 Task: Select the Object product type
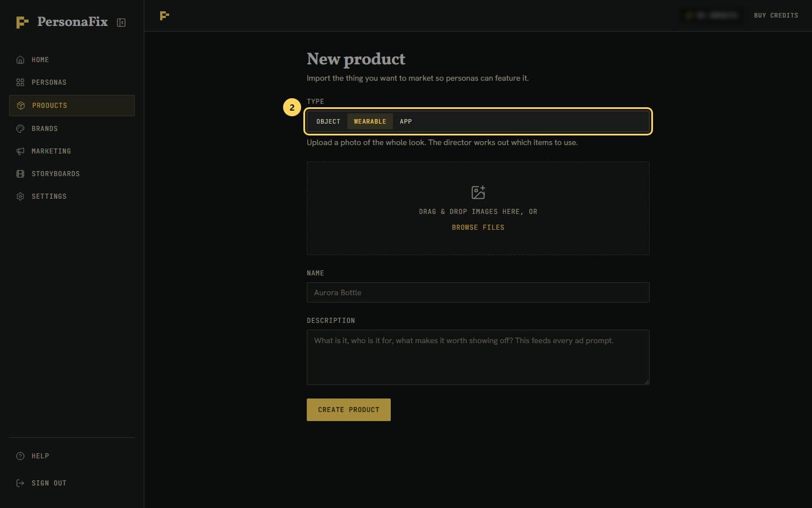(328, 121)
